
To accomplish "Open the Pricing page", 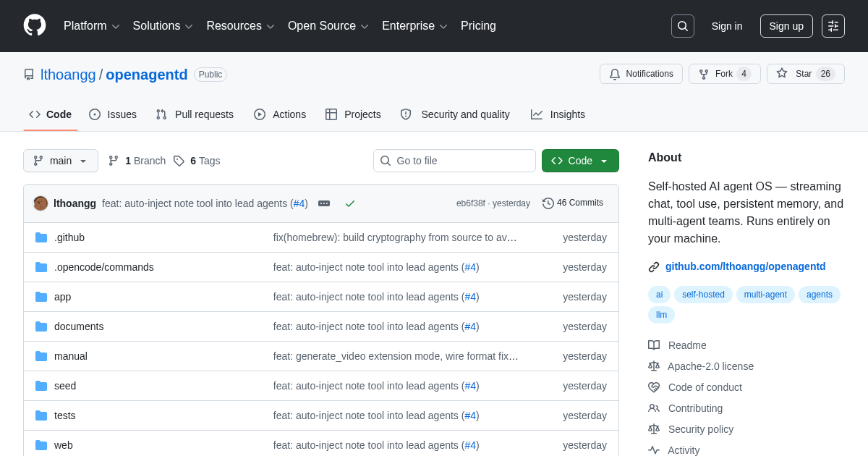I will (478, 26).
